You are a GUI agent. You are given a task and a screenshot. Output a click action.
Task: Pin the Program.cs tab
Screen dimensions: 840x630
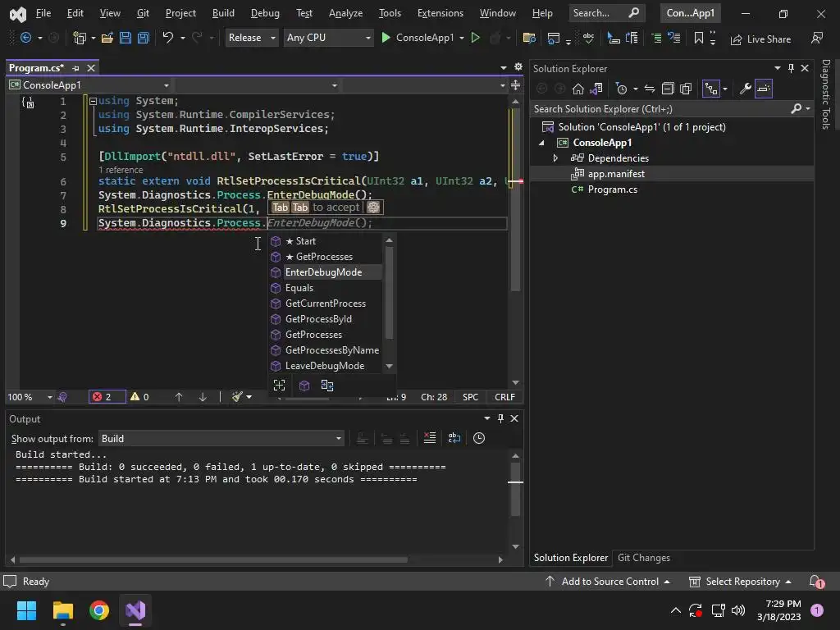[75, 68]
